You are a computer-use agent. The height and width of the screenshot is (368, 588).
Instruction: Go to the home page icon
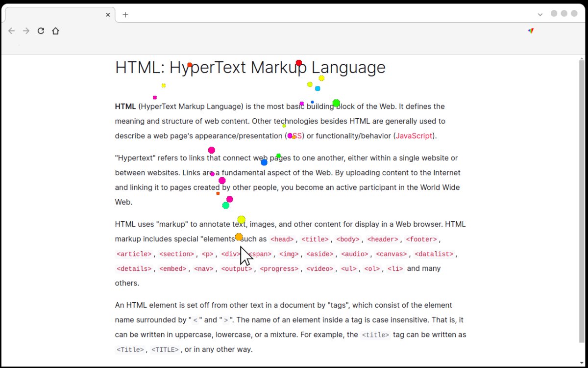[x=56, y=31]
